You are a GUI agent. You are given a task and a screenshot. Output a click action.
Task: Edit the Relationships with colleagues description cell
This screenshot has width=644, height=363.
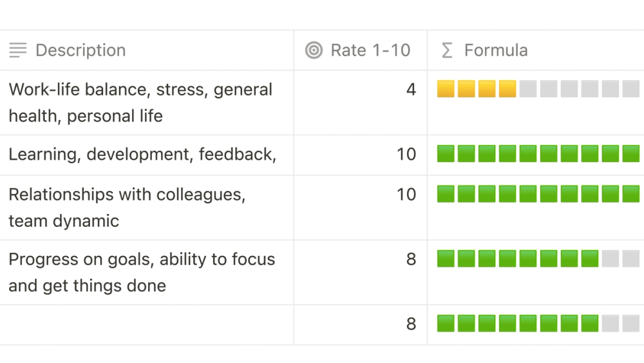point(147,208)
